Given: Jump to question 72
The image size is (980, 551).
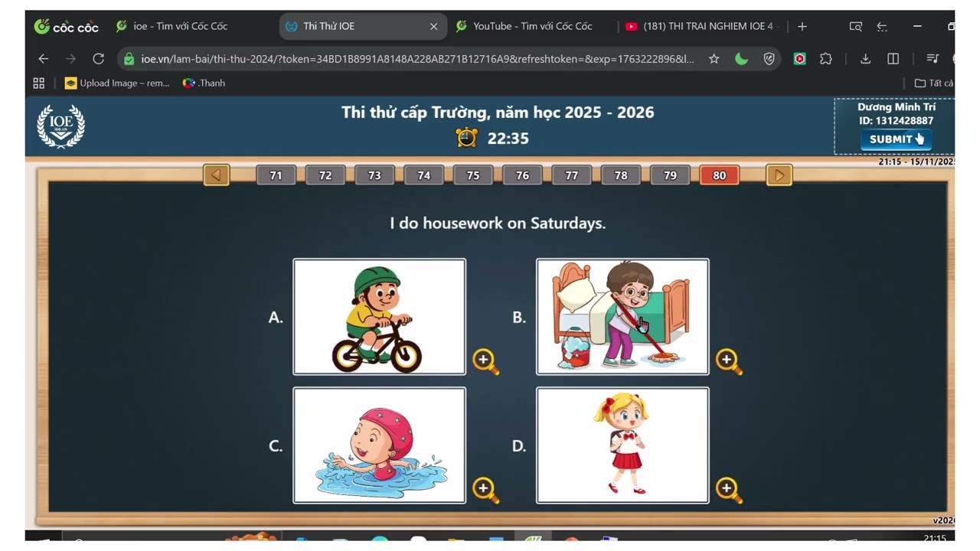Looking at the screenshot, I should [325, 175].
